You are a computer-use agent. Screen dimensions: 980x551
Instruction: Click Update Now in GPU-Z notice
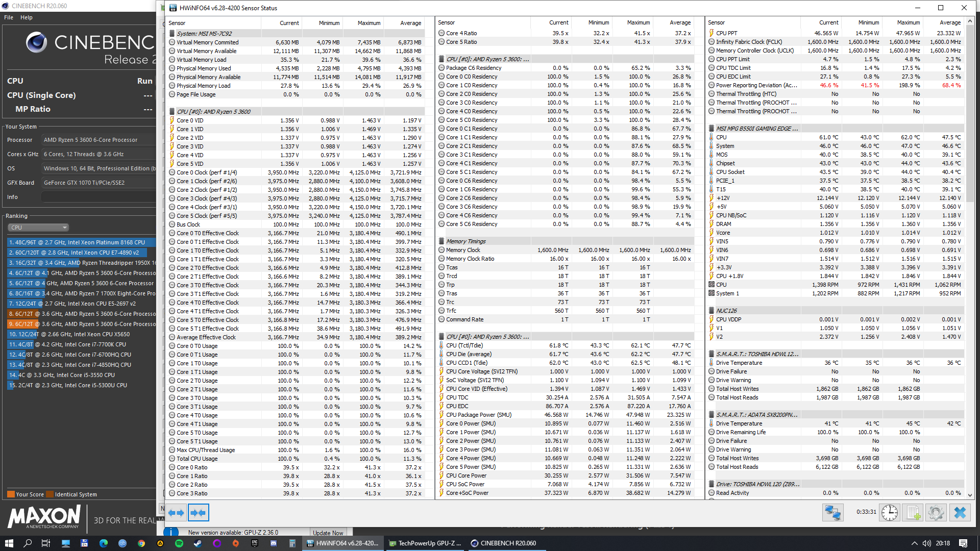point(328,533)
